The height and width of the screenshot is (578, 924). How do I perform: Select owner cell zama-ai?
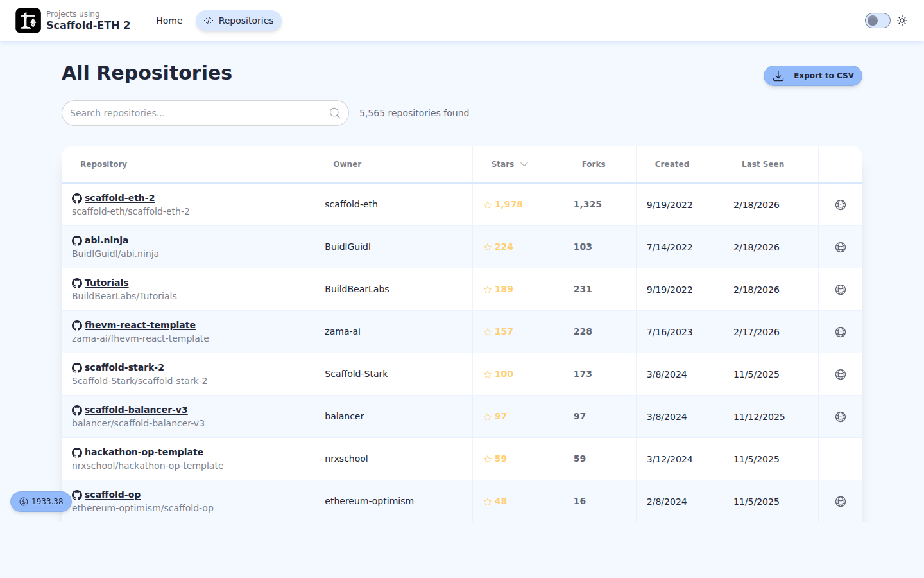(343, 331)
